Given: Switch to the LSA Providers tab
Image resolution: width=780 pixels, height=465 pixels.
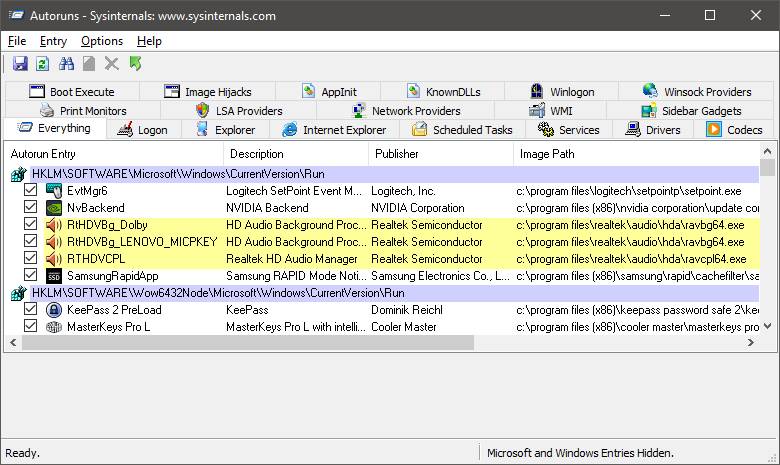Looking at the screenshot, I should (239, 110).
